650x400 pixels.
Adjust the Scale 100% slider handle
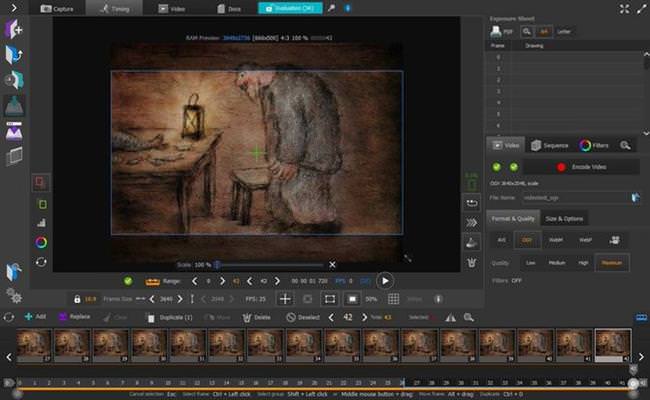217,264
